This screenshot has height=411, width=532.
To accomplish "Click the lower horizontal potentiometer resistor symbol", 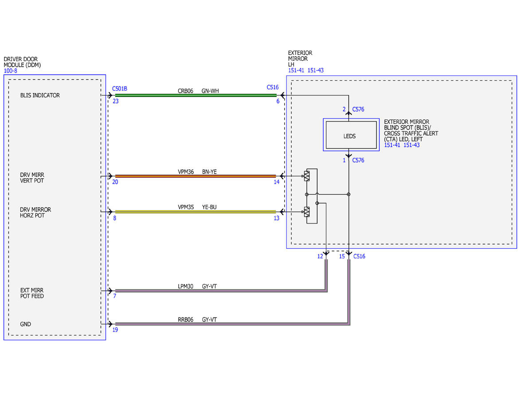I will pos(306,212).
